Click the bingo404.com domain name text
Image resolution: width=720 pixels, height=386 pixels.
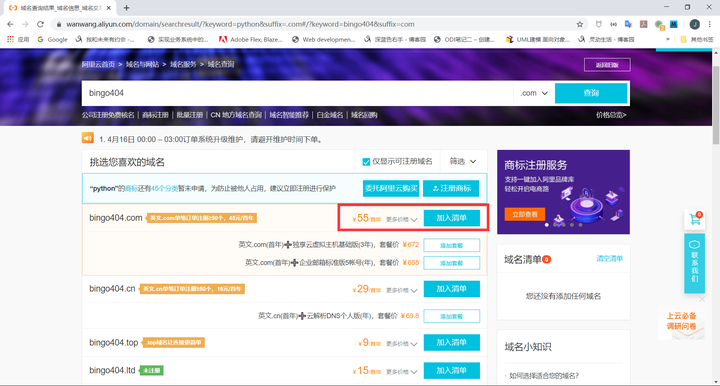pos(116,218)
